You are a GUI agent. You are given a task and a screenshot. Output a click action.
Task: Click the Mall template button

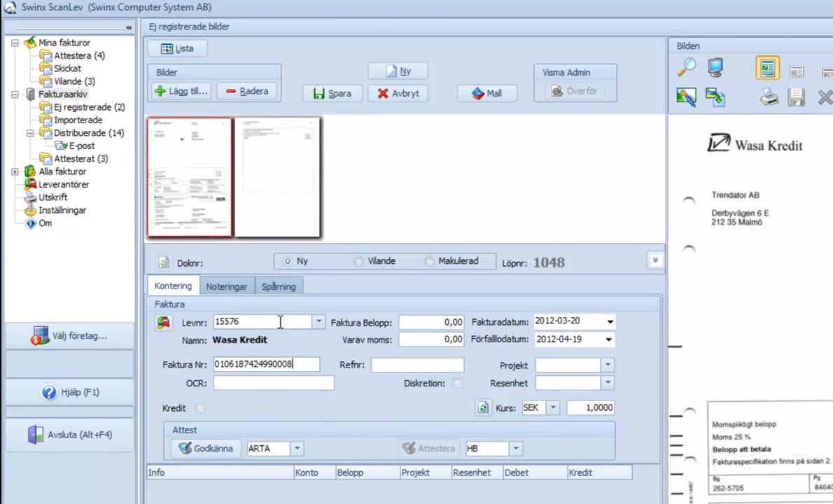[x=486, y=94]
